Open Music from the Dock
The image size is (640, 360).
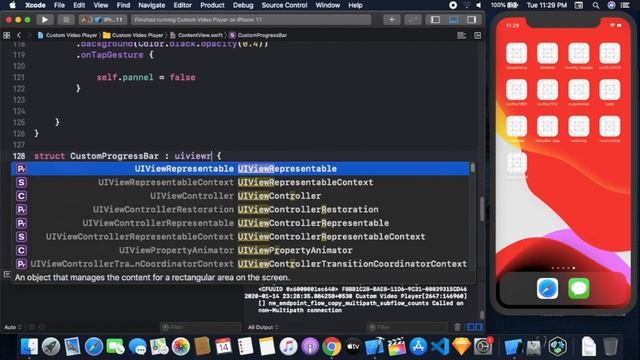288,347
